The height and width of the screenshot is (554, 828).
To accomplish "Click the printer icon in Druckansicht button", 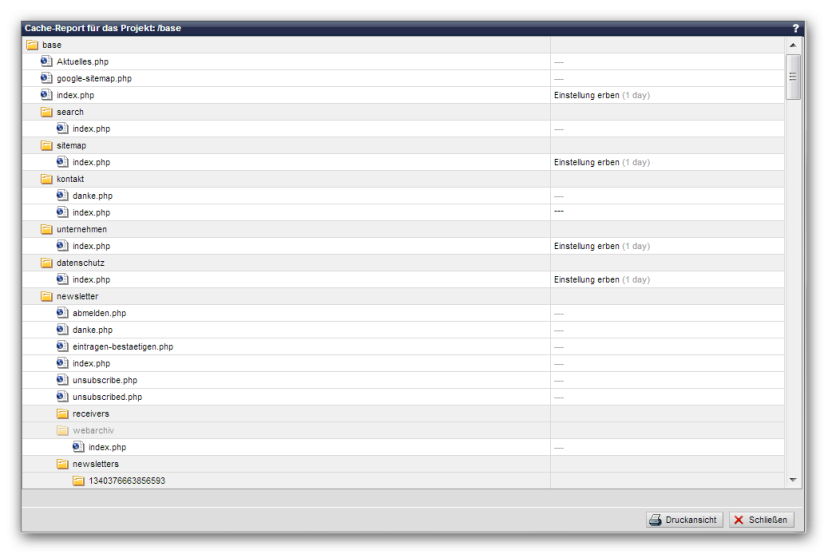I will (655, 520).
